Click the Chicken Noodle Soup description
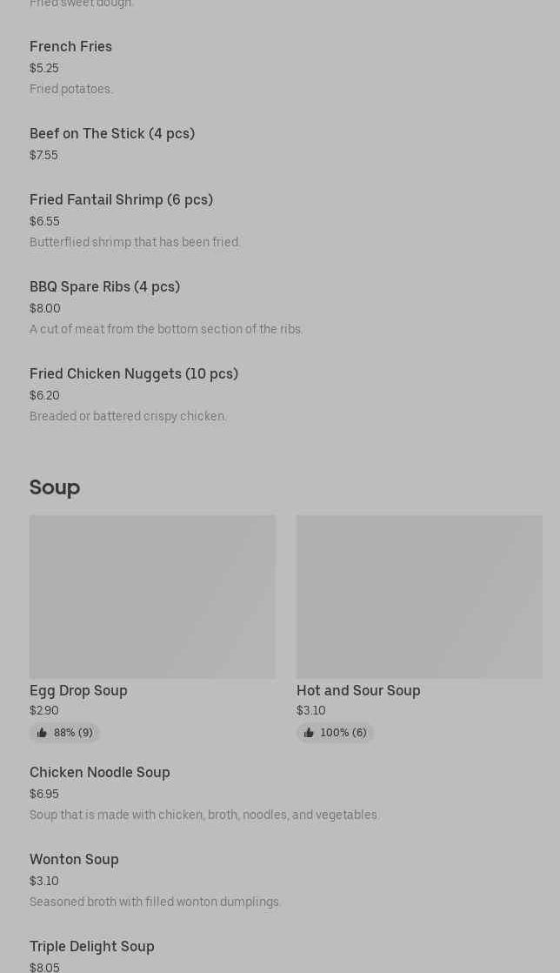Viewport: 560px width, 973px height. (x=204, y=815)
